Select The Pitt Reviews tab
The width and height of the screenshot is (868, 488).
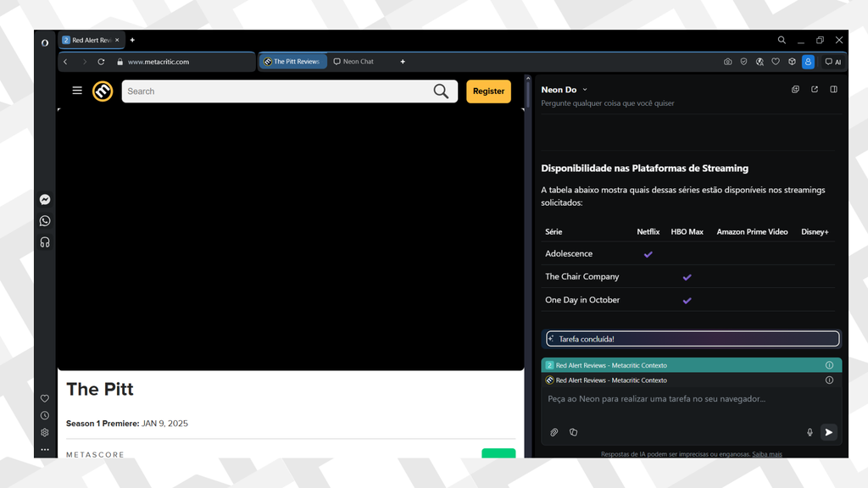(292, 62)
